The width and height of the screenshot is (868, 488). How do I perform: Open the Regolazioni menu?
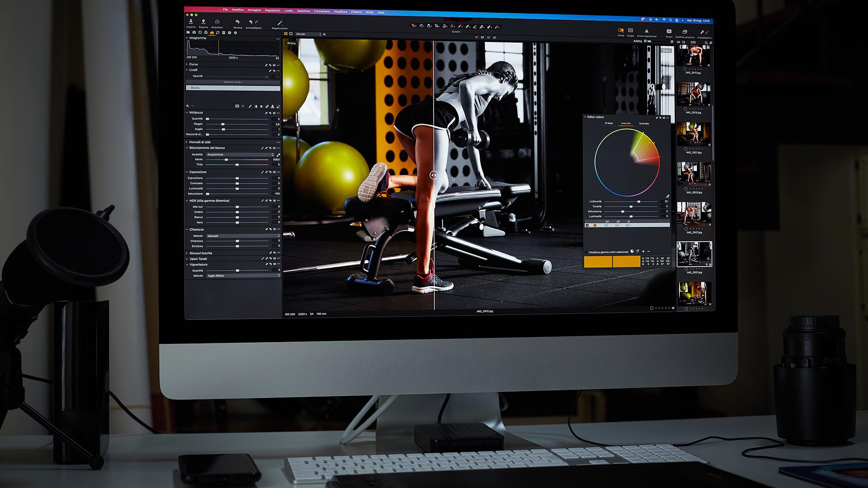(x=272, y=10)
